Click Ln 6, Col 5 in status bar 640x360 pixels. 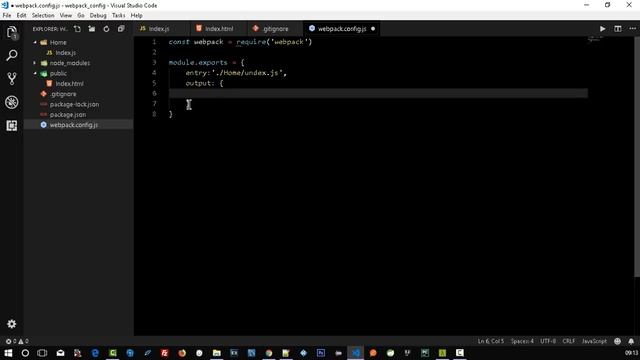491,341
